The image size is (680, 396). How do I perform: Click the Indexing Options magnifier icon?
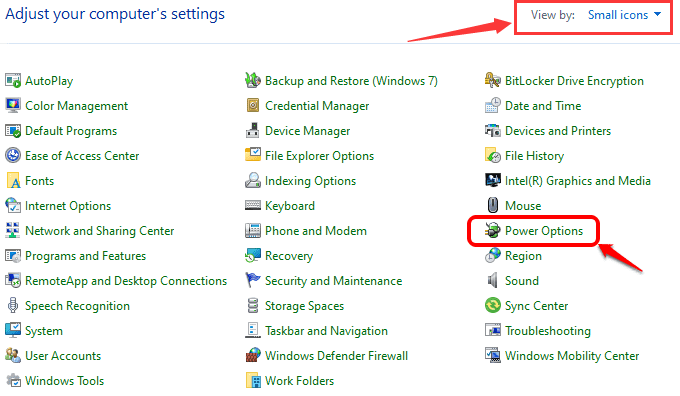pos(253,181)
